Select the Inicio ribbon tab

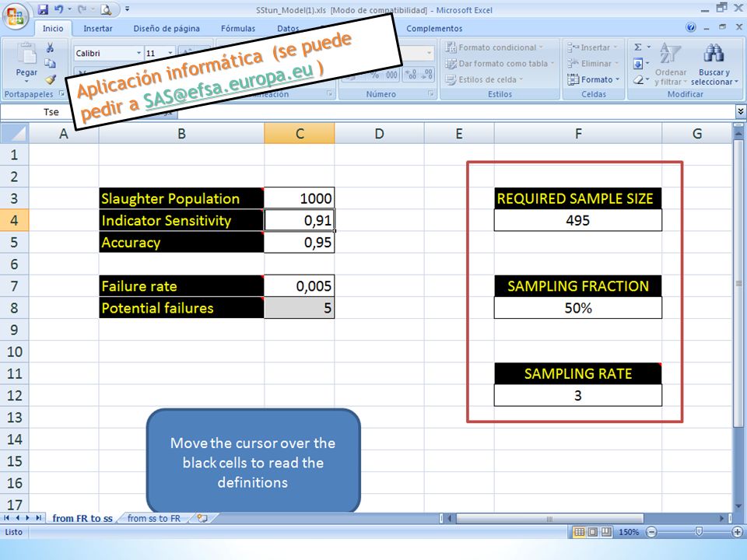[x=53, y=29]
